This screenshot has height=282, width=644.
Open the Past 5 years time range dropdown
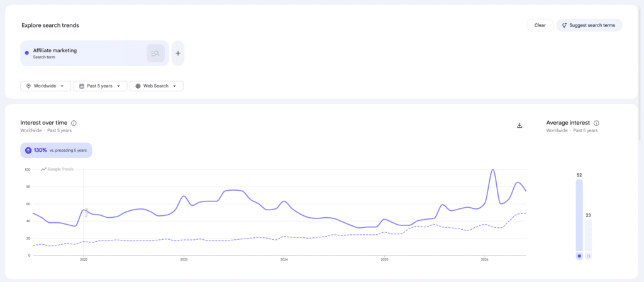[100, 86]
